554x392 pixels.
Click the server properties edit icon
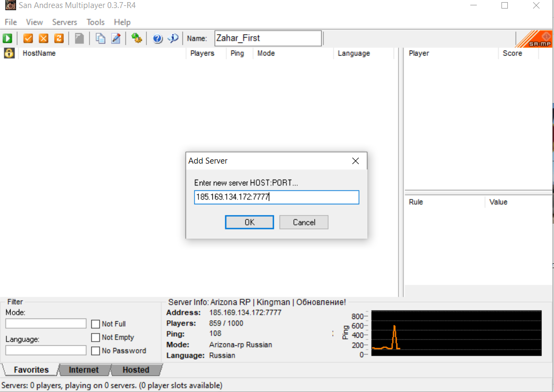pos(116,38)
